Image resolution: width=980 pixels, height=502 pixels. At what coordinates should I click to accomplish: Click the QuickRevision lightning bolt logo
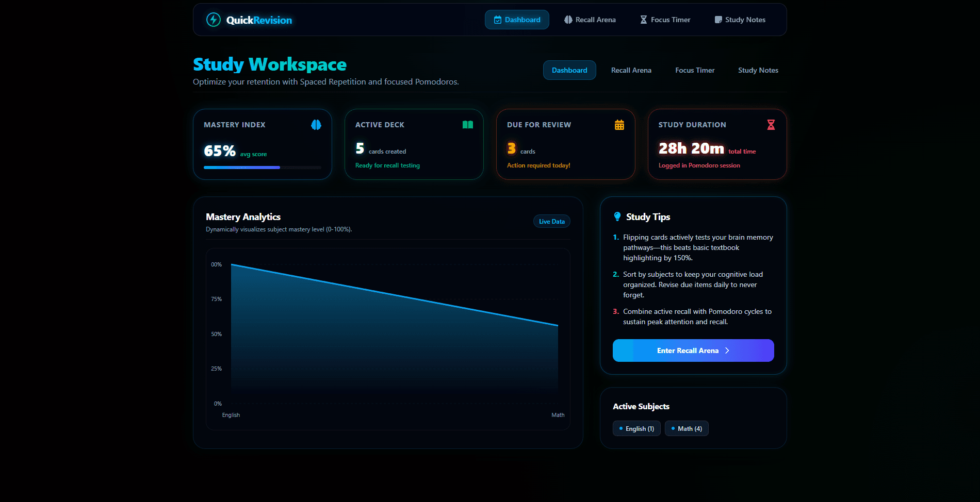coord(214,20)
